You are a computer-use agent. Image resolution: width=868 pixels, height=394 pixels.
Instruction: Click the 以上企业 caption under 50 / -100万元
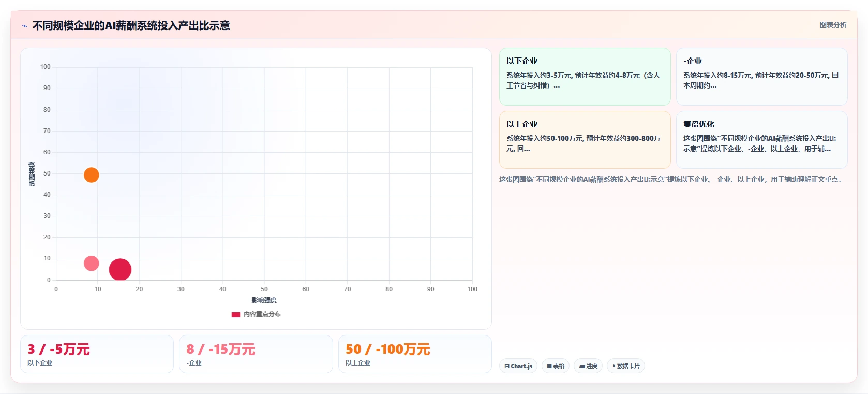[x=358, y=363]
